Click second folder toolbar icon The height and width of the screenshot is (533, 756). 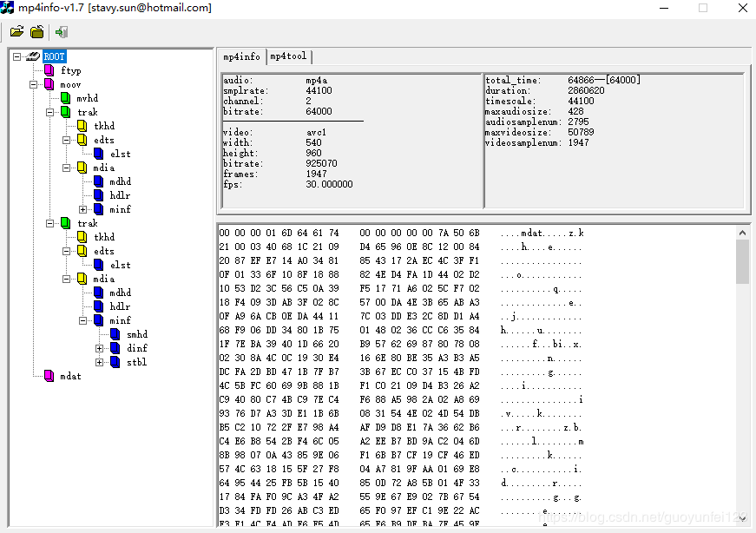pyautogui.click(x=37, y=32)
